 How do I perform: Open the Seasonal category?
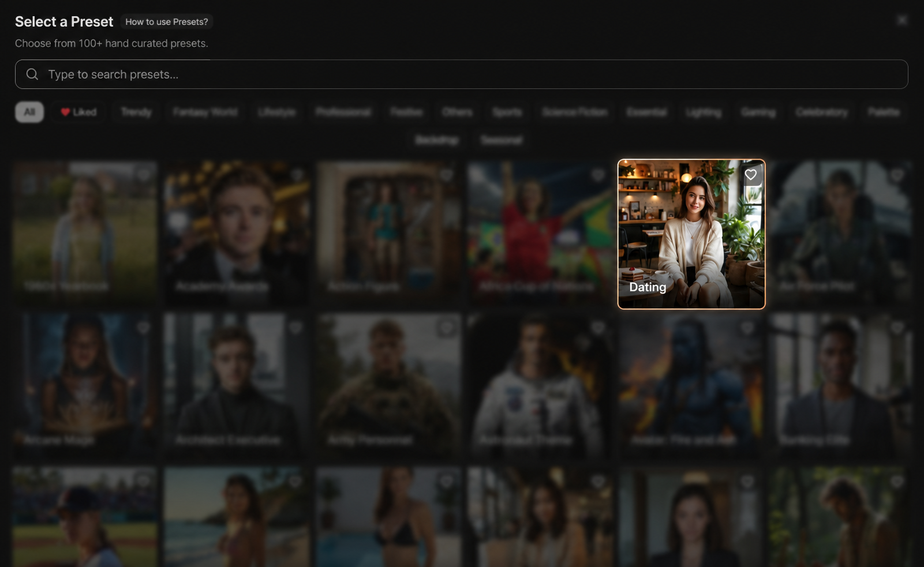pyautogui.click(x=502, y=140)
